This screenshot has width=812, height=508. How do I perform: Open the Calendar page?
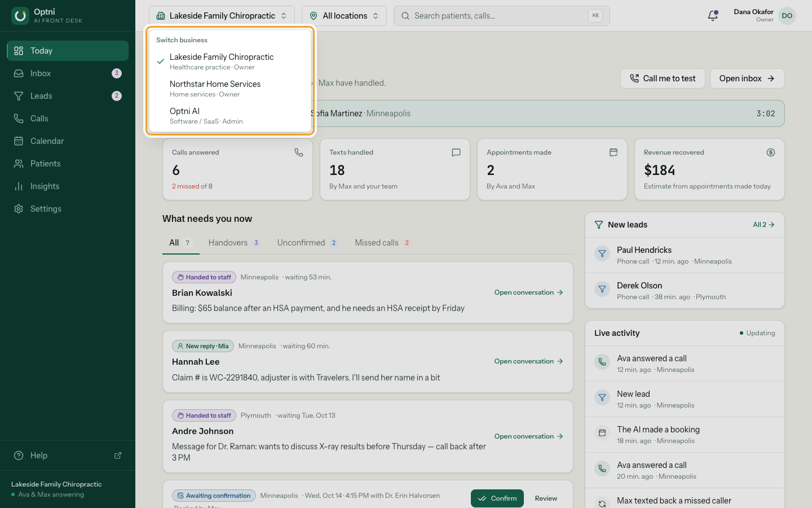pos(68,141)
